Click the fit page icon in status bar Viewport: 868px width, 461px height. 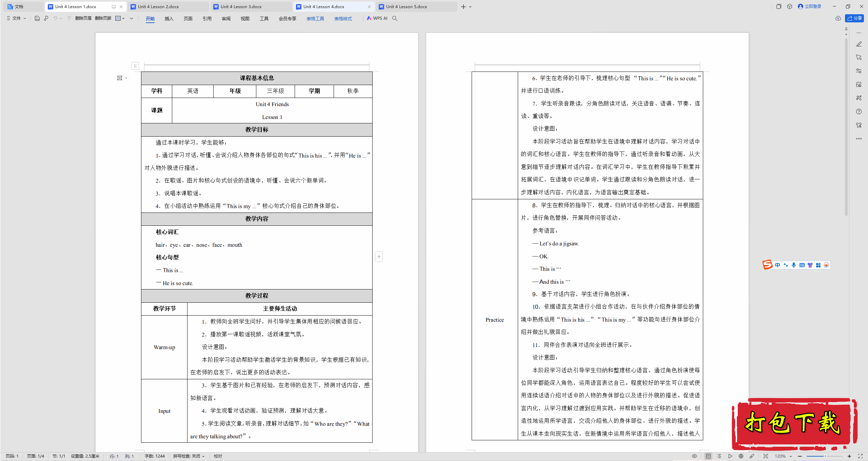pyautogui.click(x=766, y=456)
